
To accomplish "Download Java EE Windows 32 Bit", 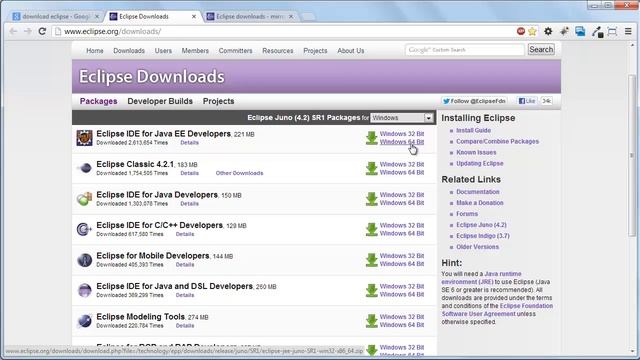I will (x=402, y=134).
